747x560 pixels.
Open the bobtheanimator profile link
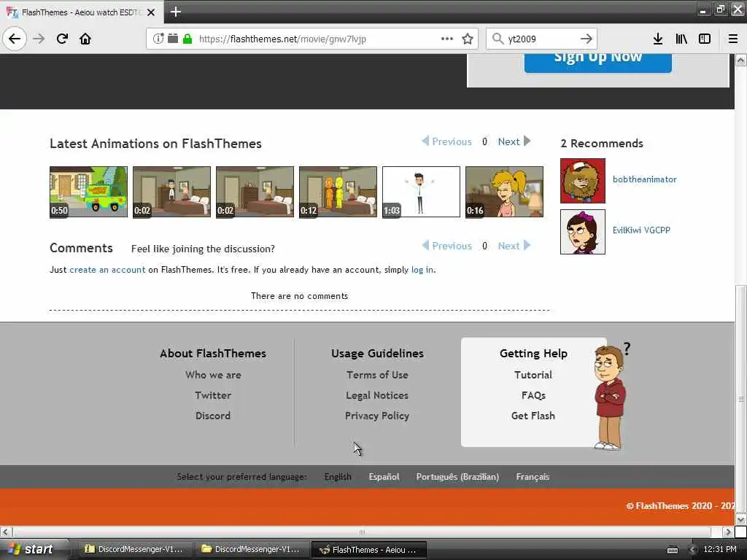tap(645, 179)
